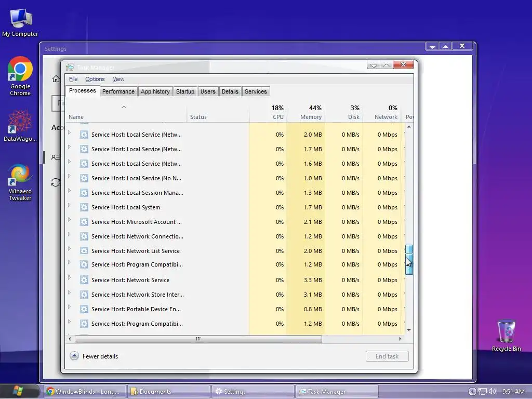Click the Task Manager title bar icon
This screenshot has height=399, width=532.
70,67
